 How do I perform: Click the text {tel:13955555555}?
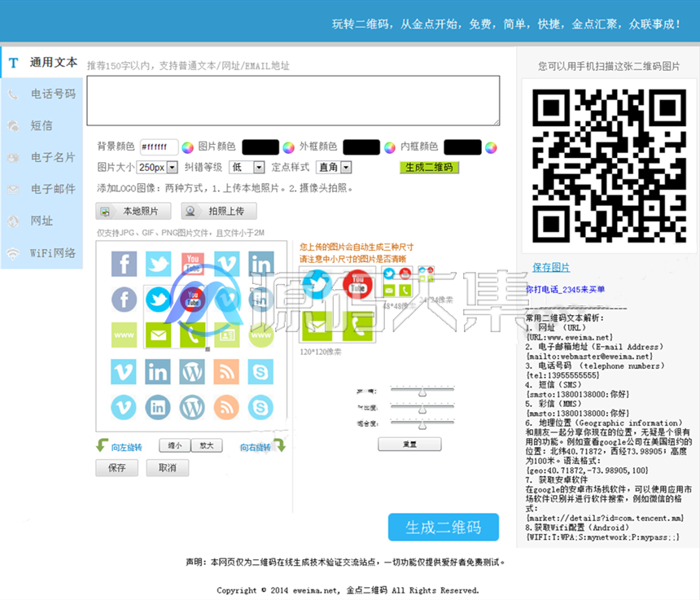pos(563,375)
